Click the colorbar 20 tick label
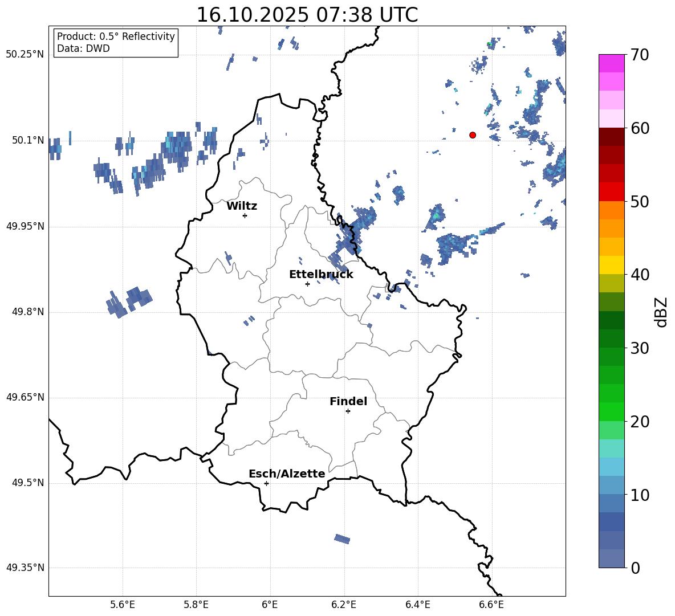The image size is (675, 616). coord(640,422)
